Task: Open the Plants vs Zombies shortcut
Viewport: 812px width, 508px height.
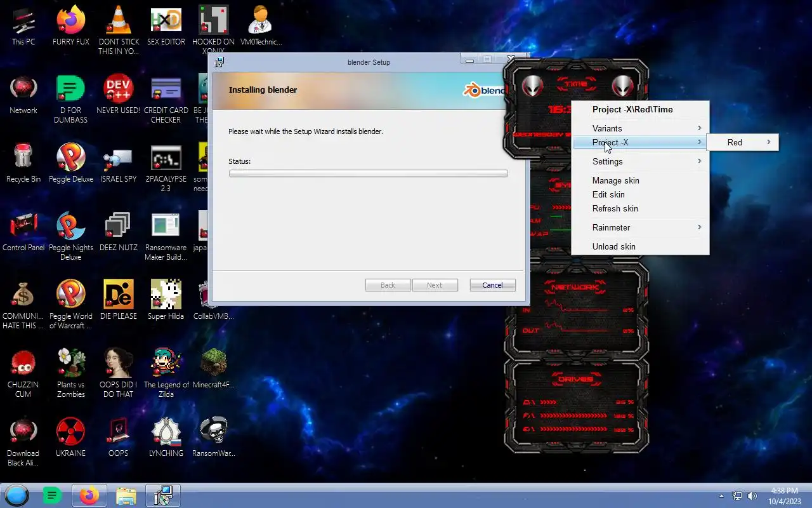Action: (x=71, y=373)
